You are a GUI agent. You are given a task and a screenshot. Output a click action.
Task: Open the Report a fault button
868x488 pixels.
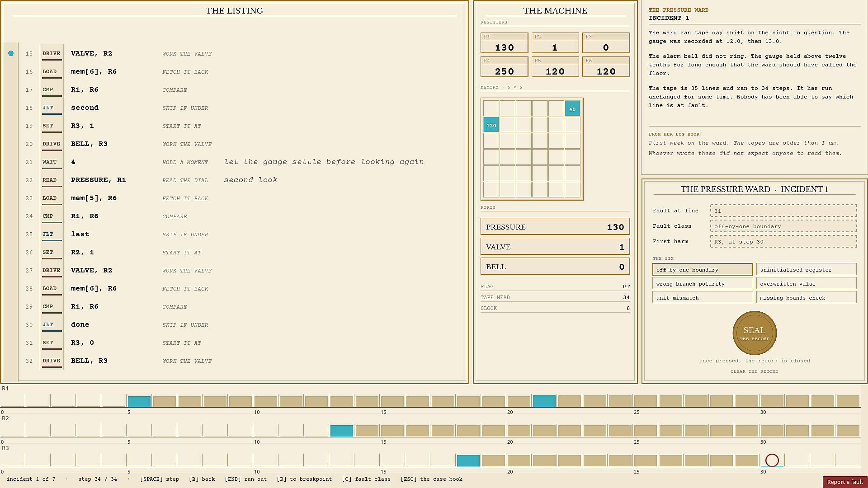coord(845,482)
